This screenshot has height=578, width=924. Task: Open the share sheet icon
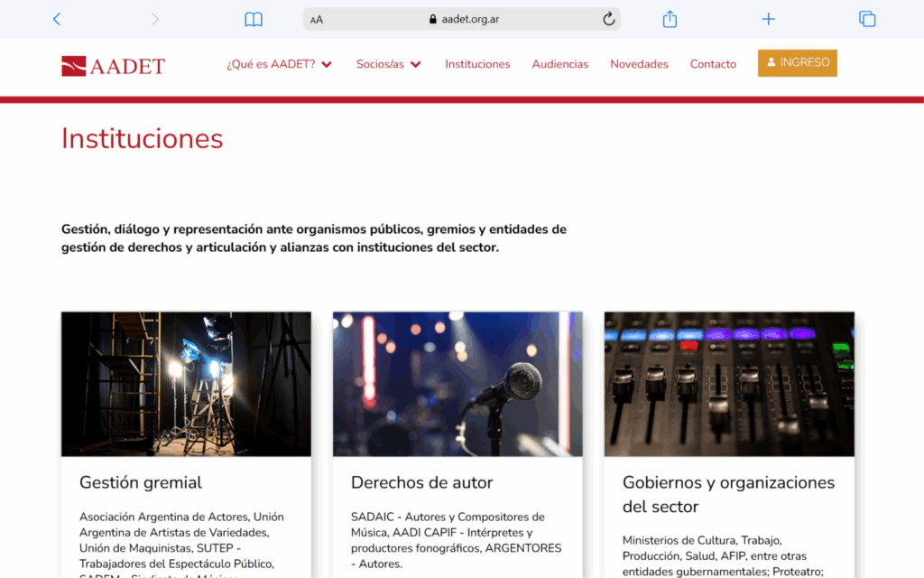(x=670, y=19)
